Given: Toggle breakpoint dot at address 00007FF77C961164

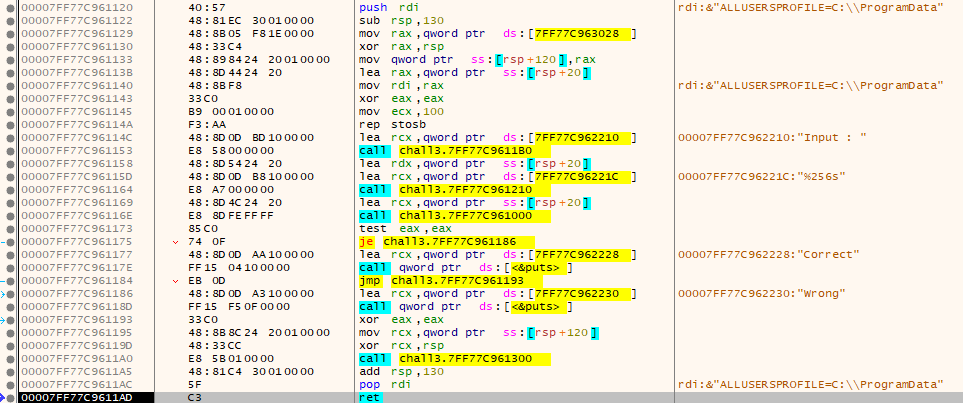Looking at the screenshot, I should tap(10, 190).
